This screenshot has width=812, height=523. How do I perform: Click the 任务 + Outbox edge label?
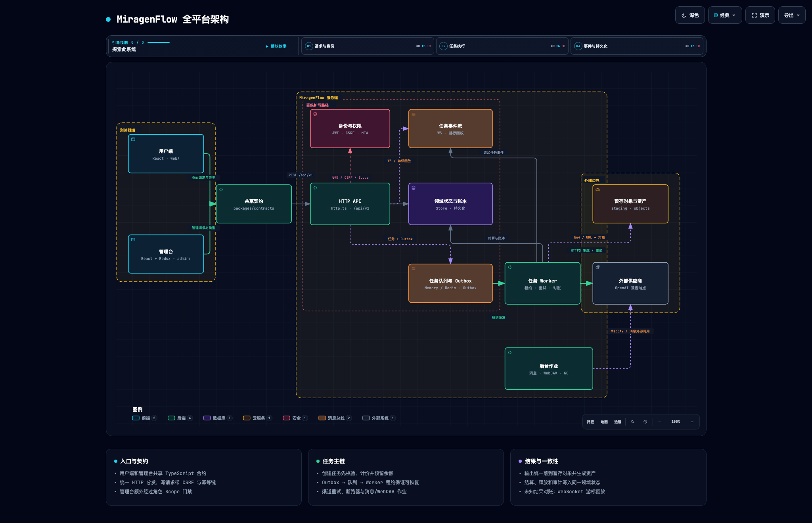(x=400, y=239)
